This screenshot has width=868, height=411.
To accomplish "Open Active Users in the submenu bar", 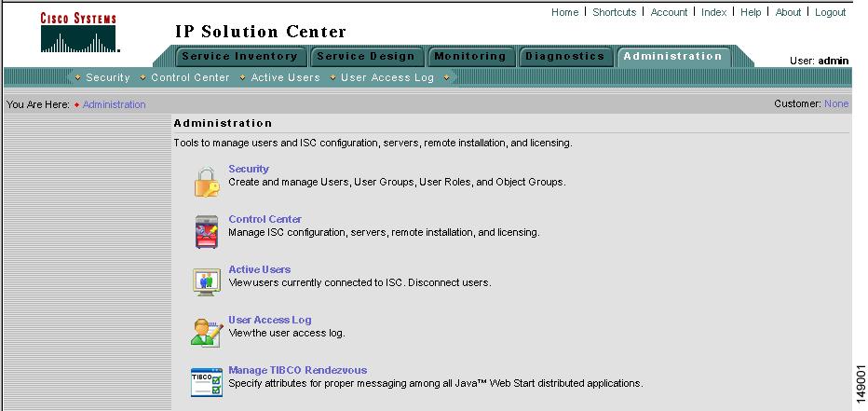I will [285, 77].
